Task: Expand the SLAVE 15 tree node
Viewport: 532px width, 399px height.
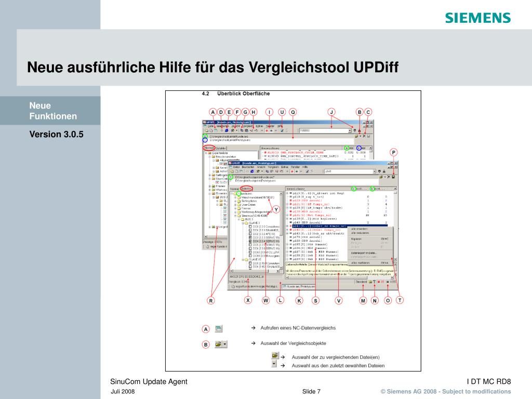Action: point(243,260)
